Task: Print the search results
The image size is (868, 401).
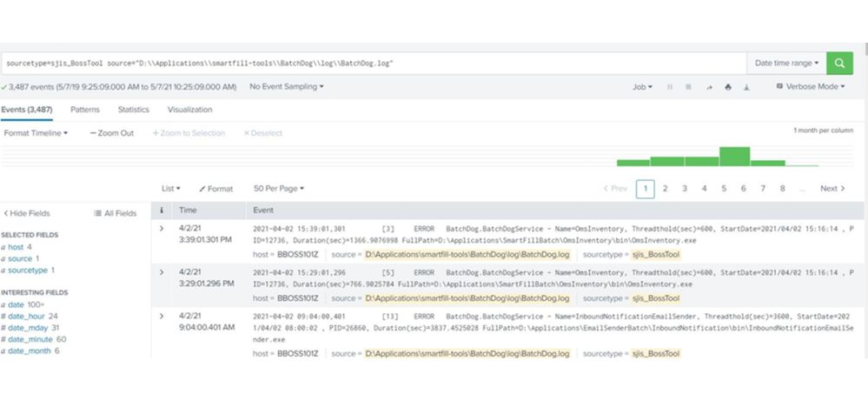Action: [x=727, y=87]
